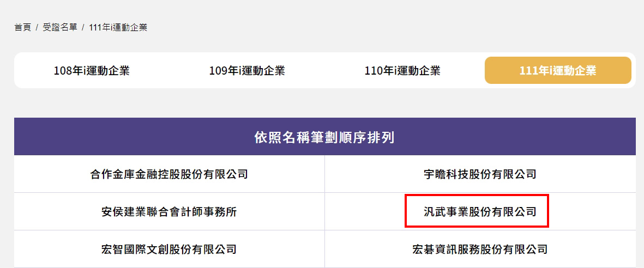Open the 110年i運動企業 tab
Image resolution: width=644 pixels, height=268 pixels.
tap(402, 71)
